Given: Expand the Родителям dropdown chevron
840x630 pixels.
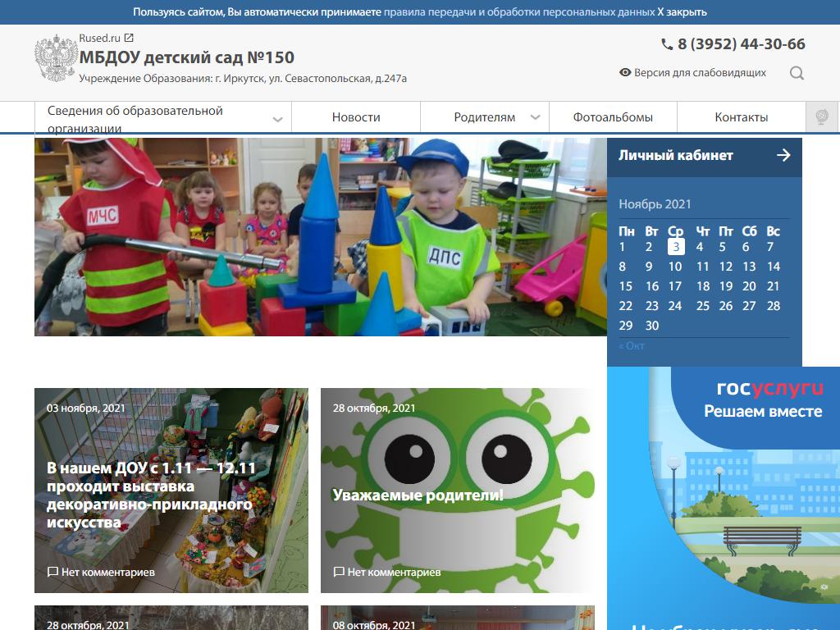Looking at the screenshot, I should coord(535,117).
